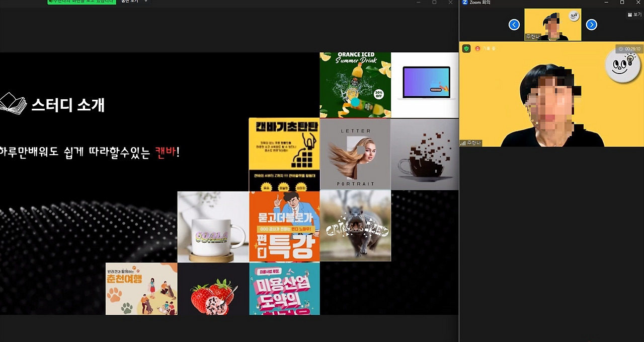Viewport: 644px width, 342px height.
Task: Click the open book icon on slide
Action: [13, 103]
